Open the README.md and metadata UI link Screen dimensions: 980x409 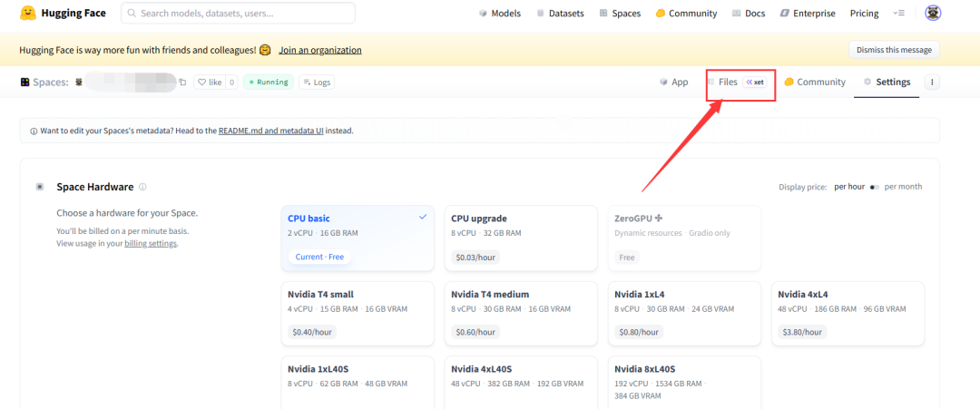click(x=271, y=131)
